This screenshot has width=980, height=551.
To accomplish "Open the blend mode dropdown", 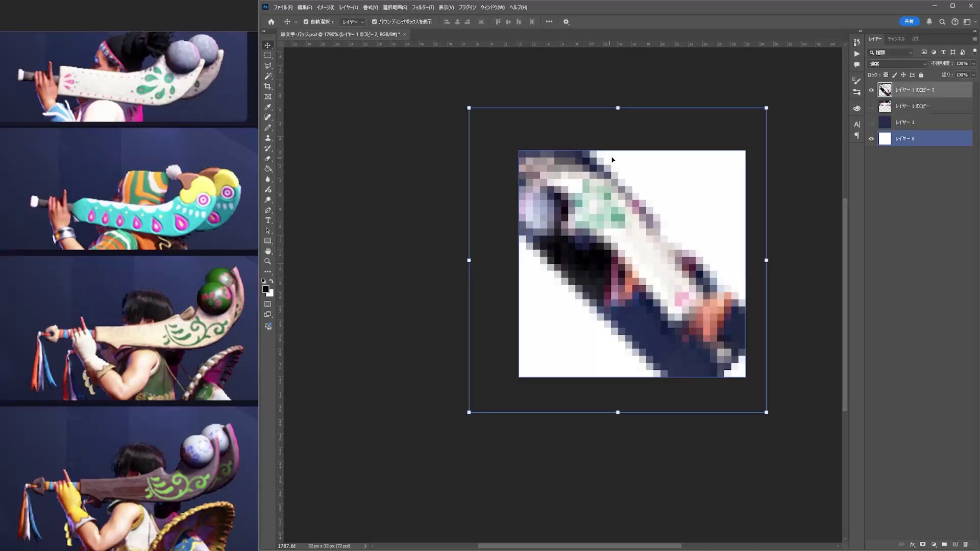I will tap(897, 64).
